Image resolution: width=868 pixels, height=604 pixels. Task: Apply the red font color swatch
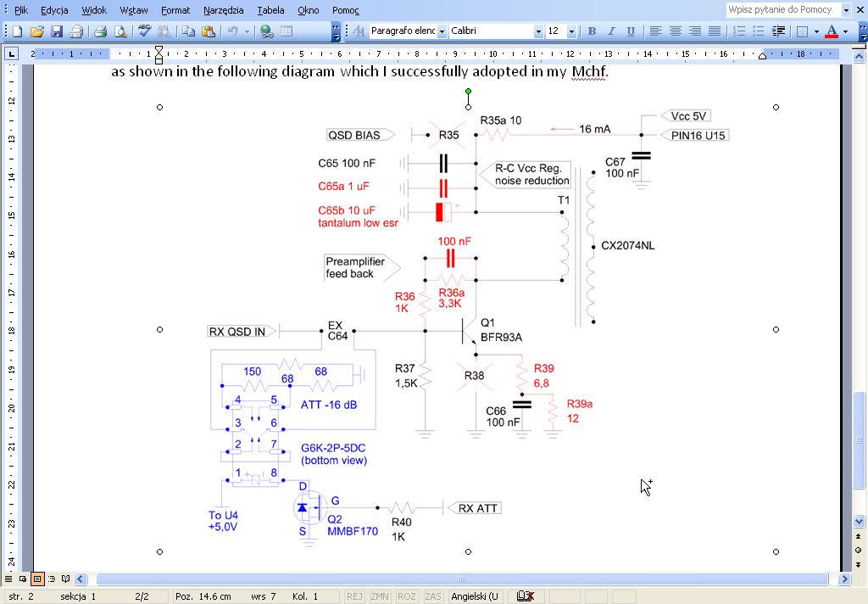pos(831,31)
